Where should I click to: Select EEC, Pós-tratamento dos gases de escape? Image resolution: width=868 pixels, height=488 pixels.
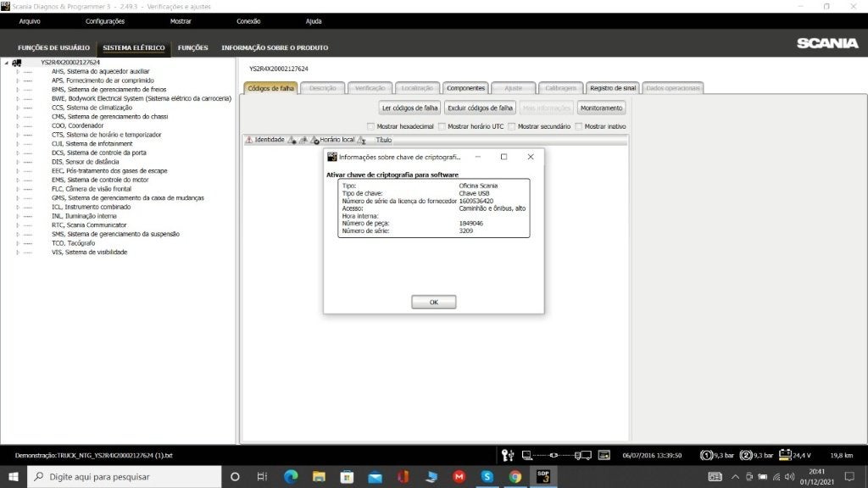click(x=109, y=171)
